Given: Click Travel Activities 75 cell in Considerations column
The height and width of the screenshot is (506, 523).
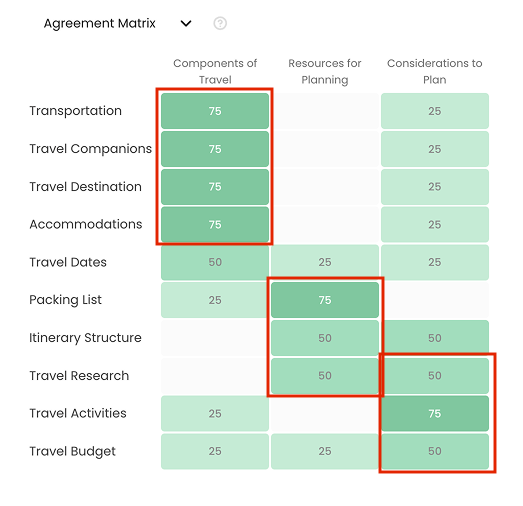Looking at the screenshot, I should click(435, 413).
